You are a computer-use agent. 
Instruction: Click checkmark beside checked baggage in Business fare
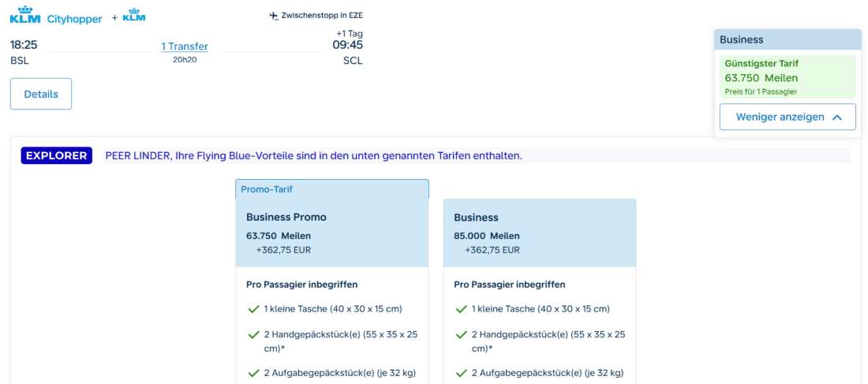(x=461, y=372)
